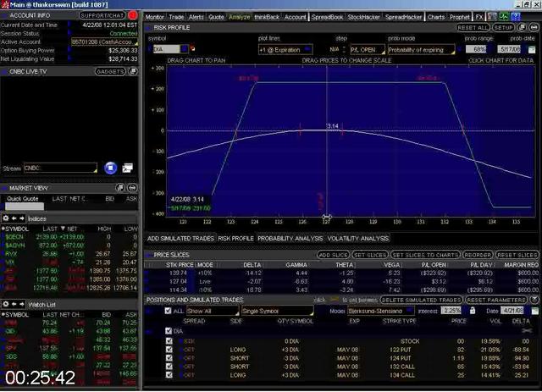Click the red status indicator beside Support/Chat

tap(132, 15)
